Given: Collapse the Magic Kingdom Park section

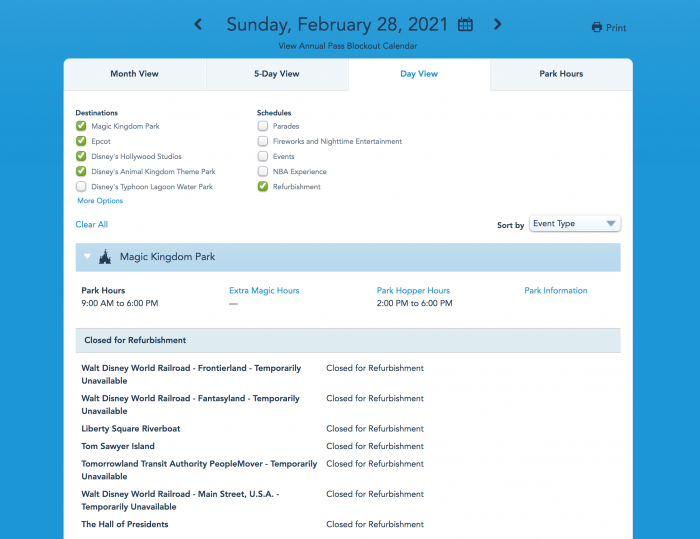Looking at the screenshot, I should (x=88, y=256).
